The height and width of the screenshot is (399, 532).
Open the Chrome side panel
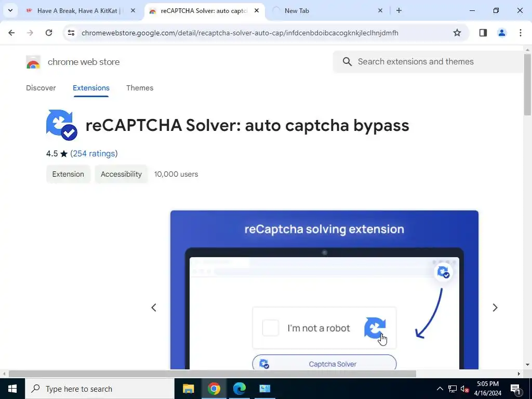(x=483, y=33)
